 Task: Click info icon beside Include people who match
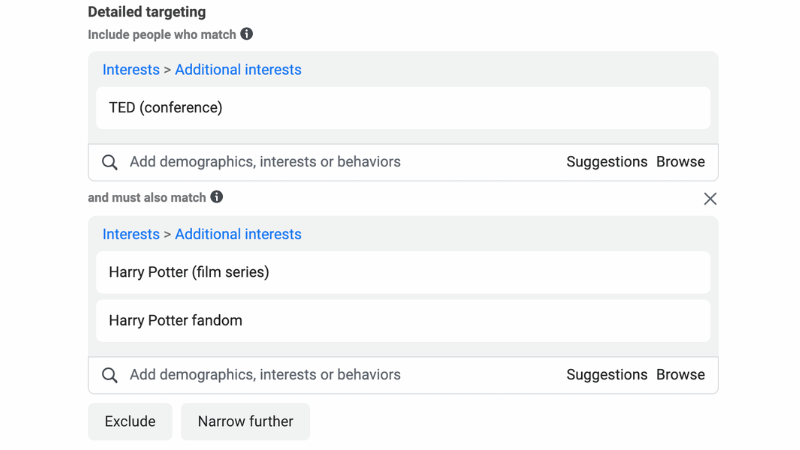pyautogui.click(x=246, y=34)
